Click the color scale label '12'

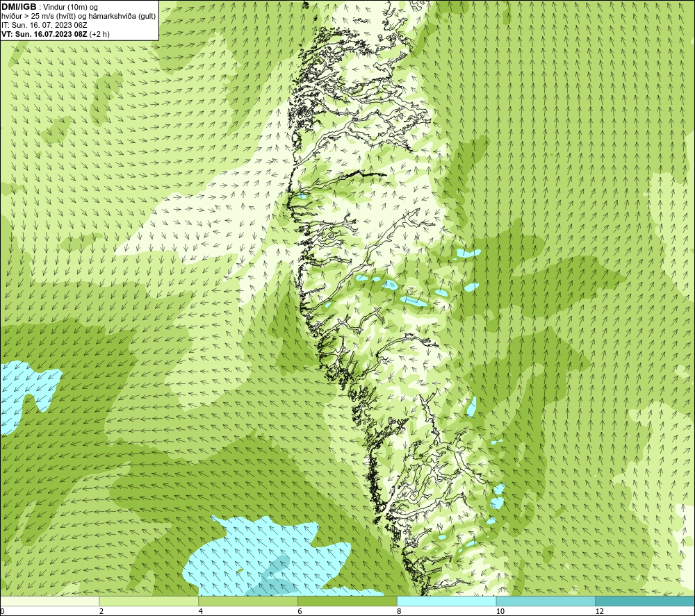[600, 612]
